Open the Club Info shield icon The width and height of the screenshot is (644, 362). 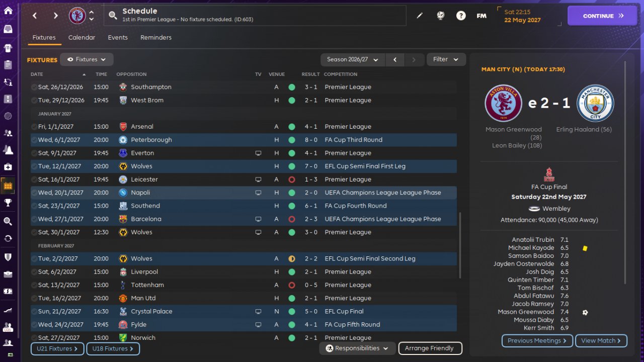[8, 257]
